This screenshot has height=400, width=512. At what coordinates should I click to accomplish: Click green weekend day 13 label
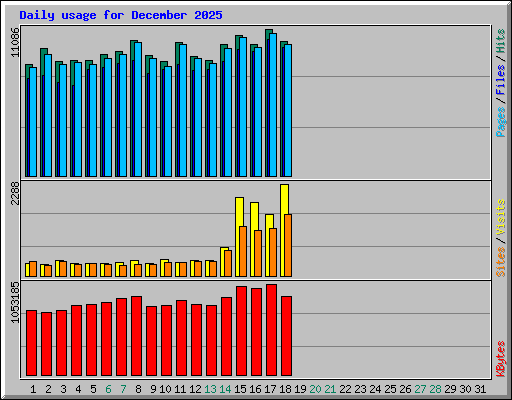coord(210,389)
